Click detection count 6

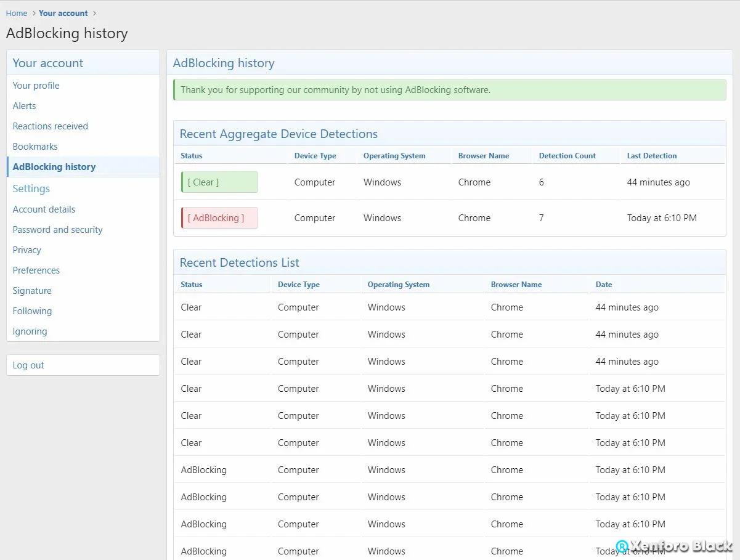pyautogui.click(x=542, y=182)
